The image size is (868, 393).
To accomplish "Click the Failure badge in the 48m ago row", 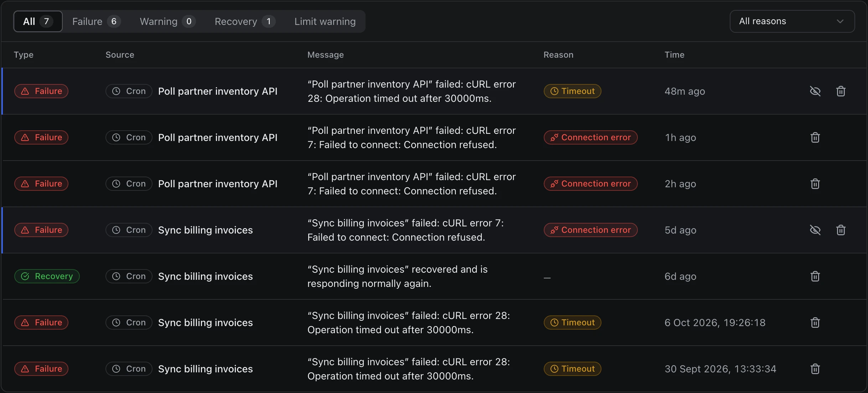I will pyautogui.click(x=41, y=91).
